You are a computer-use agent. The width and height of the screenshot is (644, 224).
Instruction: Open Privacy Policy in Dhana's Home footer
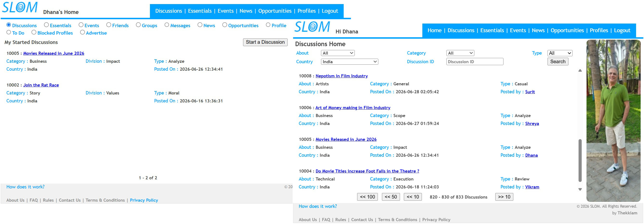(144, 200)
